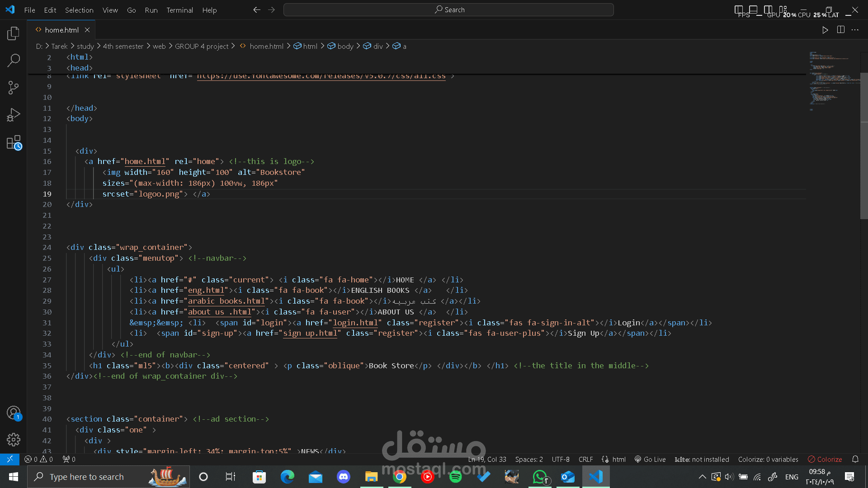Viewport: 868px width, 488px height.
Task: Click the Run play button in editor toolbar
Action: coord(825,30)
